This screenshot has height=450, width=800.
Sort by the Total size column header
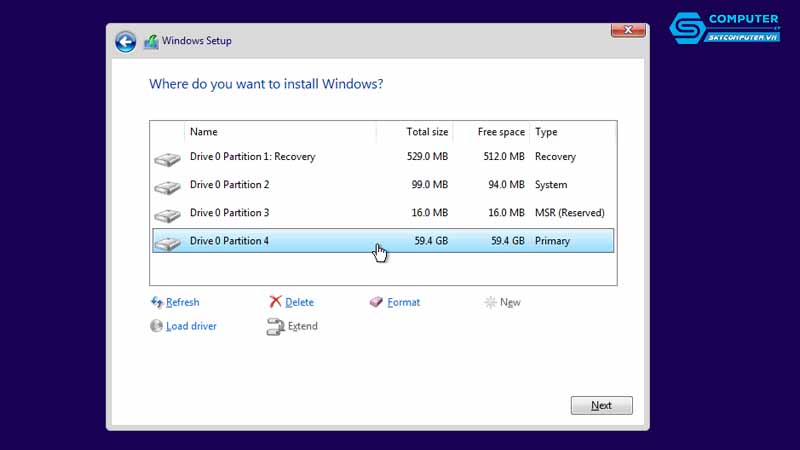(x=415, y=132)
